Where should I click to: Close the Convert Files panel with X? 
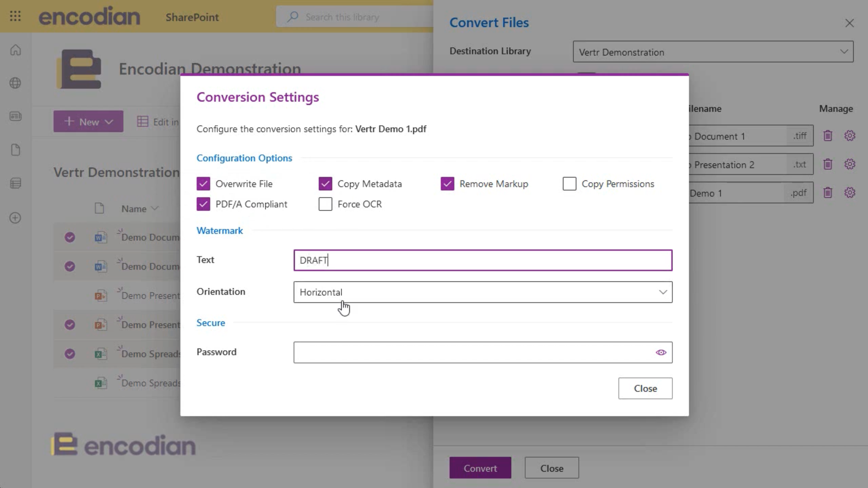coord(849,23)
